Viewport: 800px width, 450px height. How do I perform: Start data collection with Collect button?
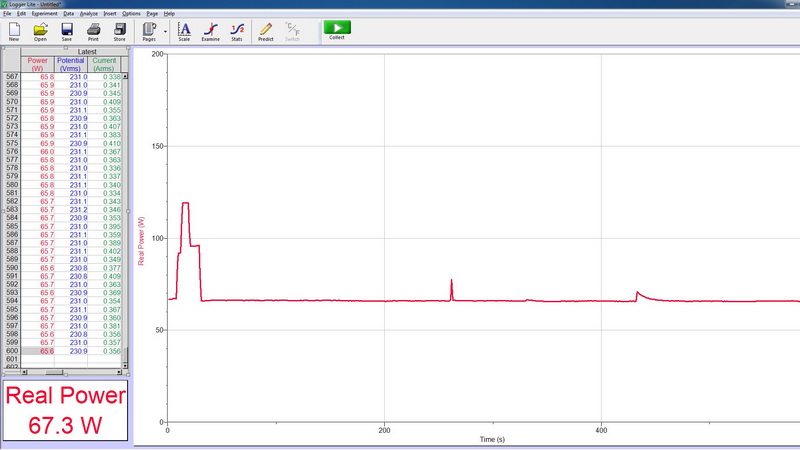337,31
